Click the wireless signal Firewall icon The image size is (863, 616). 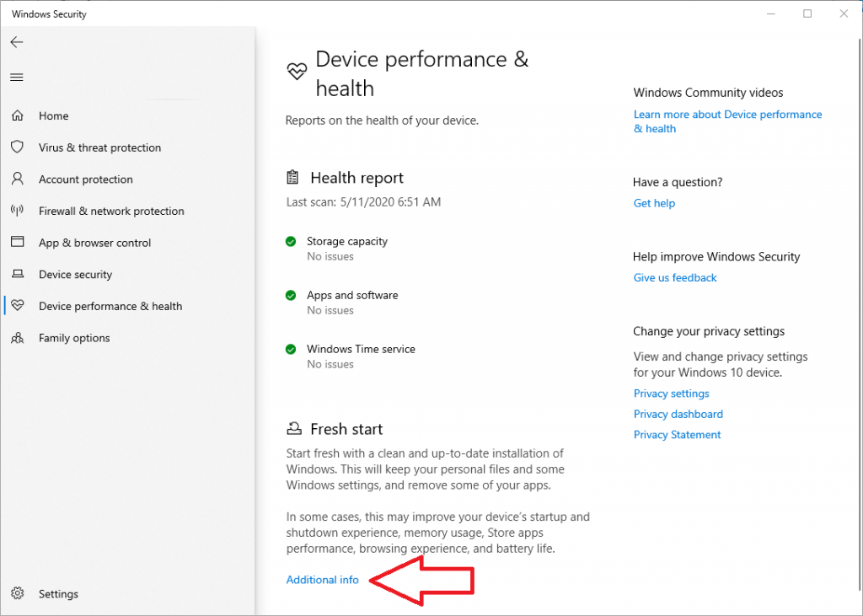pos(18,211)
